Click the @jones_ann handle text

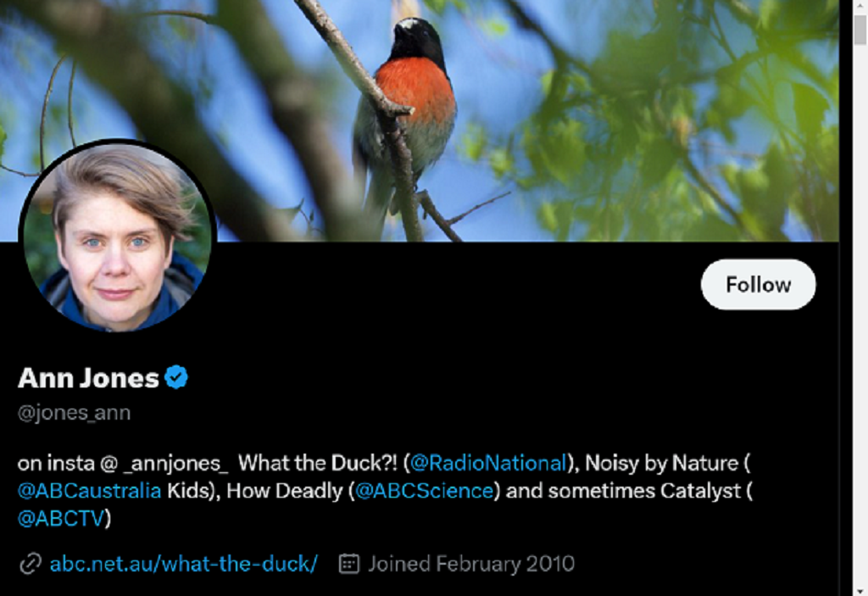(x=75, y=414)
